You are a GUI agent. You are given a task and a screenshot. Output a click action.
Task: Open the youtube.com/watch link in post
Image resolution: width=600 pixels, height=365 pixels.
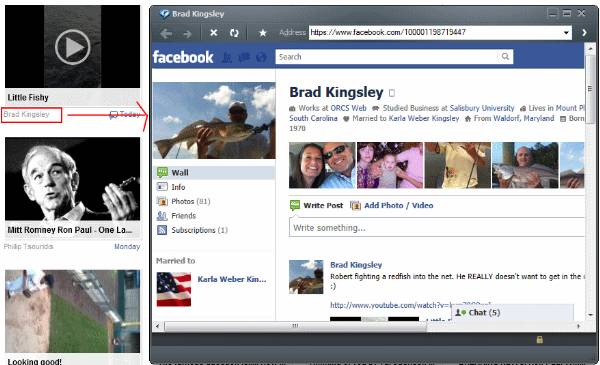click(390, 305)
